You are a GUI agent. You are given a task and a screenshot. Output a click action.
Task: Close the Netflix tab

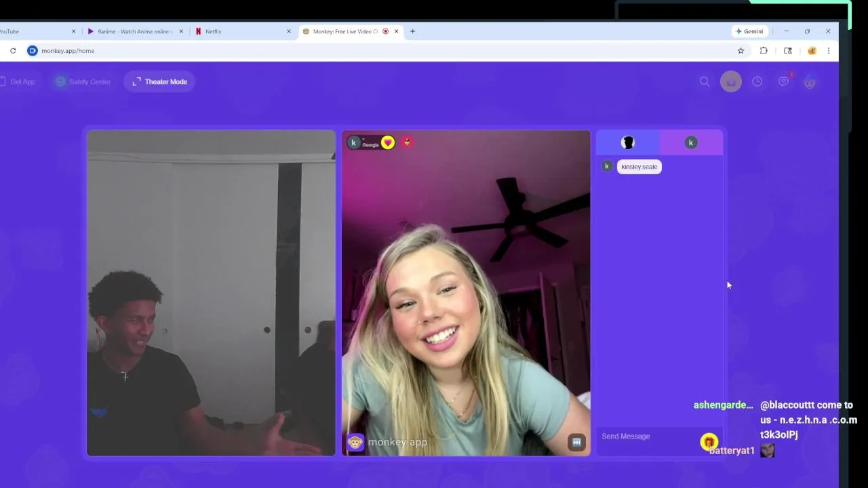click(x=289, y=31)
